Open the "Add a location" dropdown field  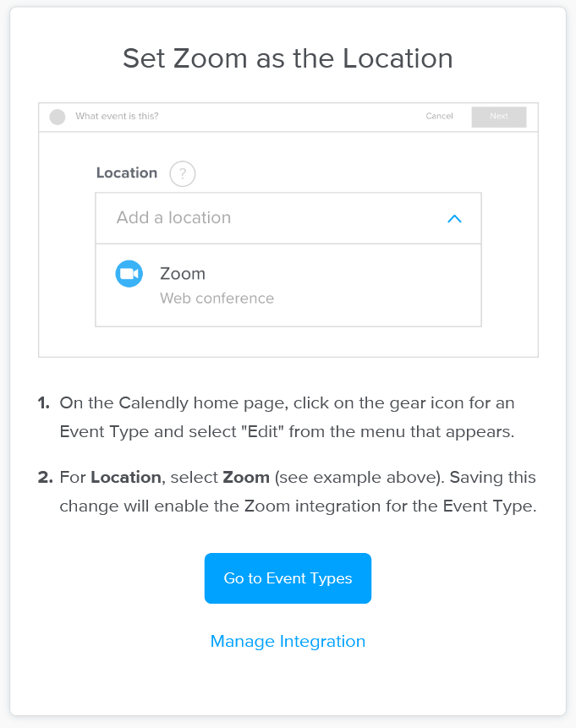[x=271, y=218]
